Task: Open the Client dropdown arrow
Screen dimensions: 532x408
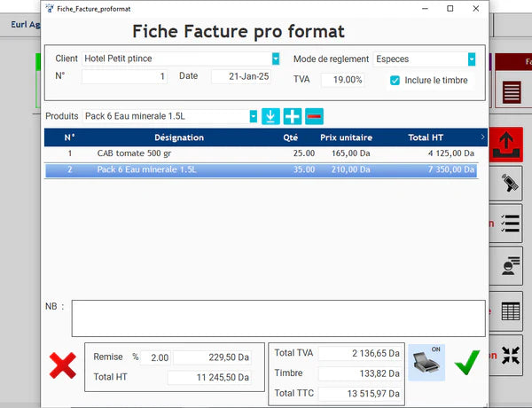Action: point(276,59)
